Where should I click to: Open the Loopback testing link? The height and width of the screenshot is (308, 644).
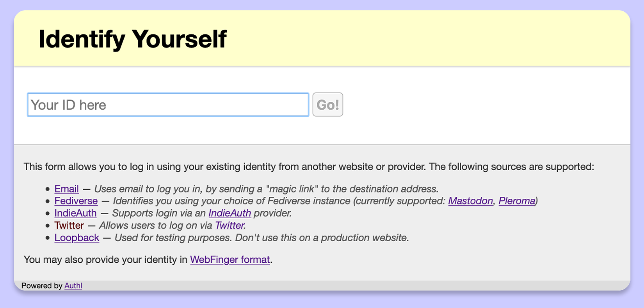pyautogui.click(x=77, y=238)
